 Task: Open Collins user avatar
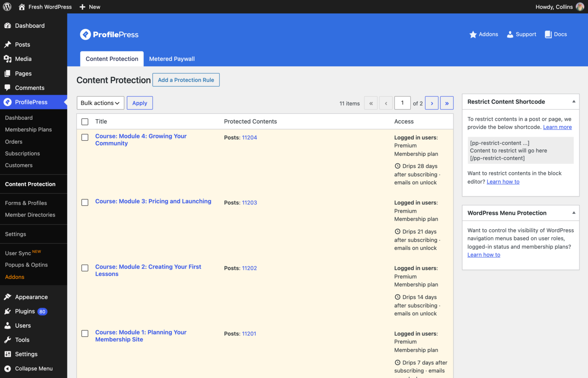point(580,7)
